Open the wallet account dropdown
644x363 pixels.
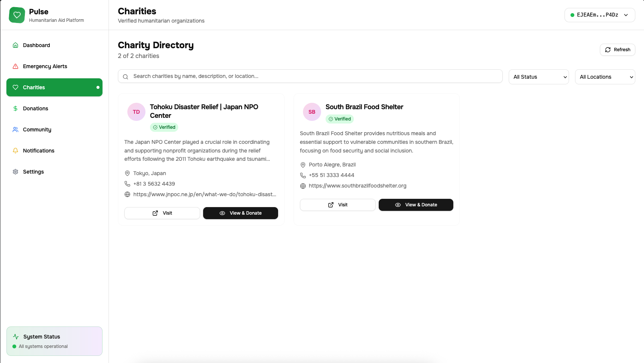600,15
